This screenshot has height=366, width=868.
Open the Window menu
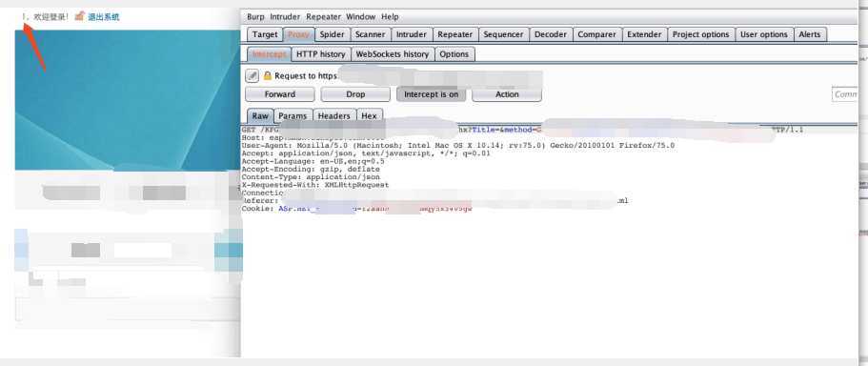361,17
